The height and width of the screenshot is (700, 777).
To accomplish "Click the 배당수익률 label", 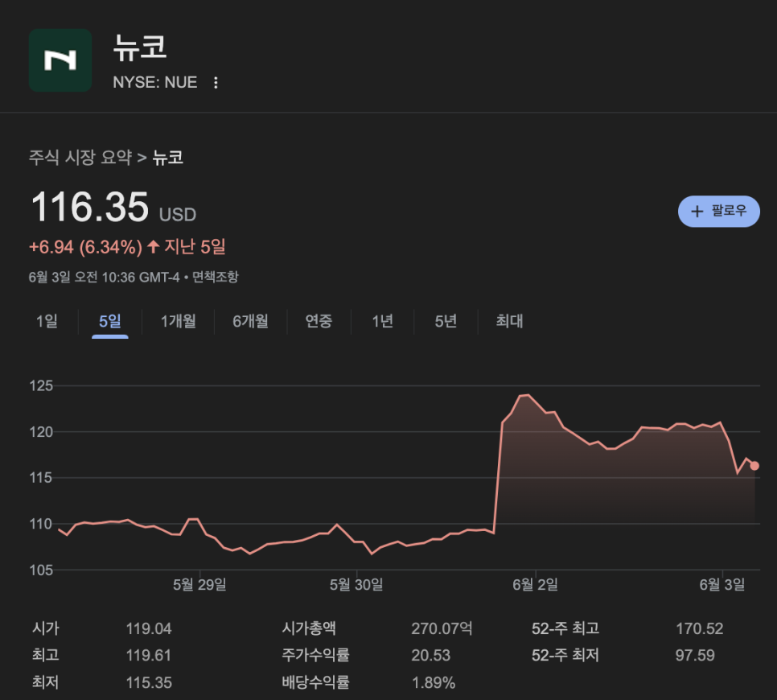I will [x=315, y=682].
